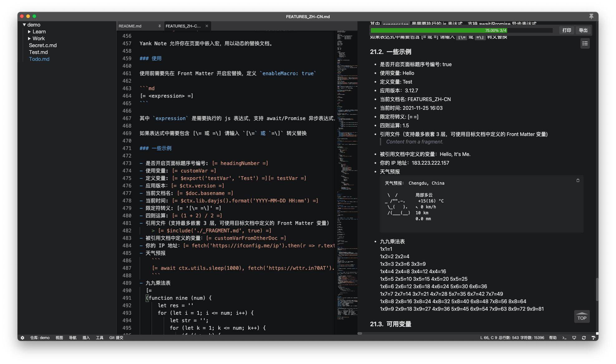Click the 天气预报 bullet in preview
This screenshot has height=364, width=616.
(390, 172)
